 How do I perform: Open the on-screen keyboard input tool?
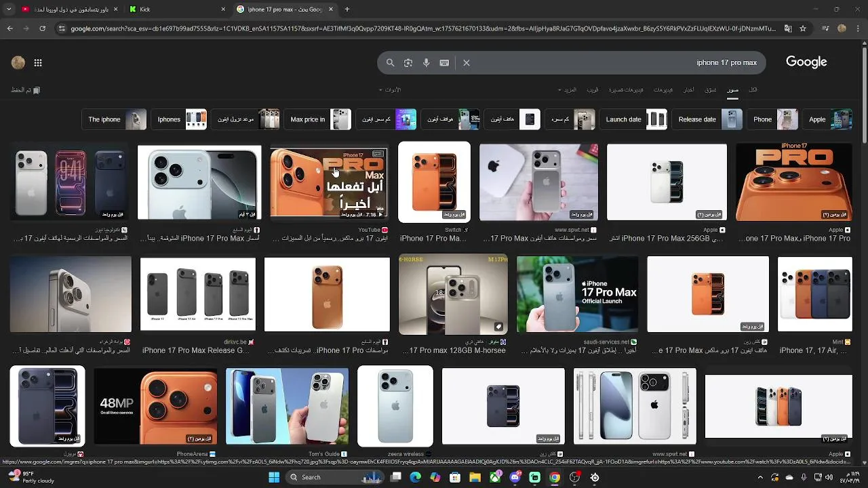[x=444, y=62]
